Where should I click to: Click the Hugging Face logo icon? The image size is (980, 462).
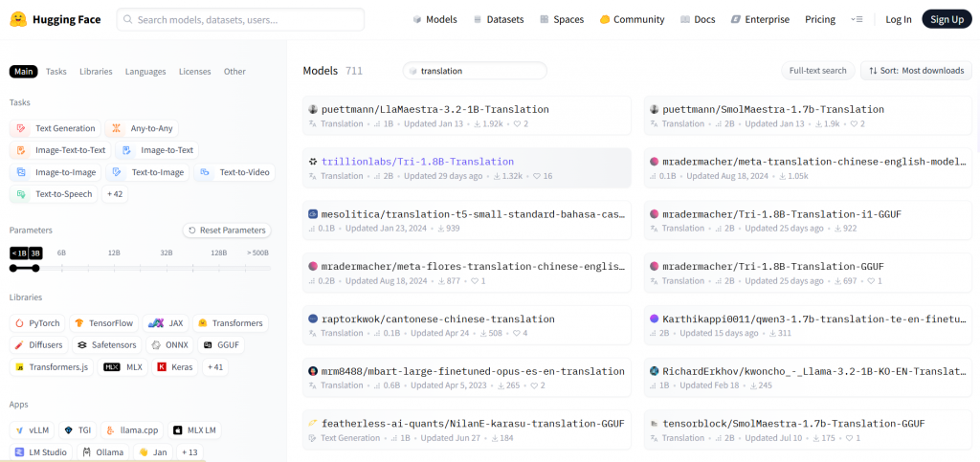(x=17, y=19)
